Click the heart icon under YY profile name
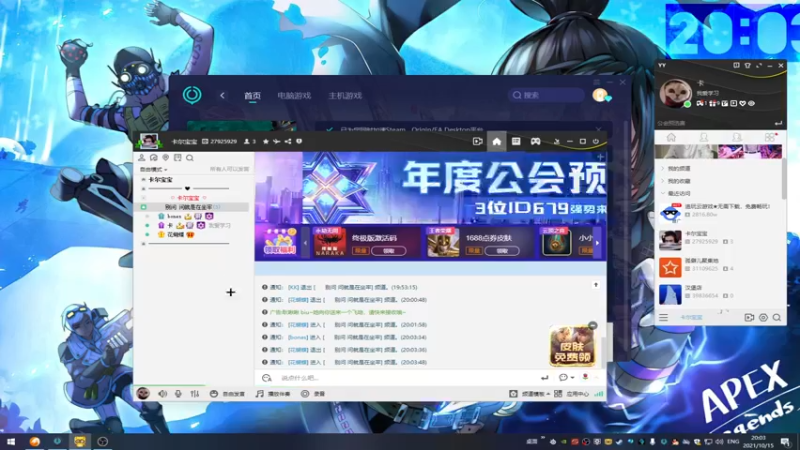 [742, 104]
